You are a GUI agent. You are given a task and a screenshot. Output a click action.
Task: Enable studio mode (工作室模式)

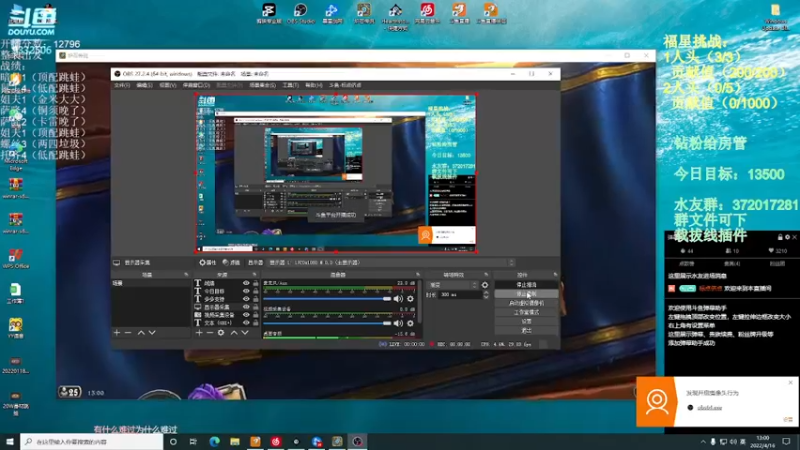(x=526, y=312)
